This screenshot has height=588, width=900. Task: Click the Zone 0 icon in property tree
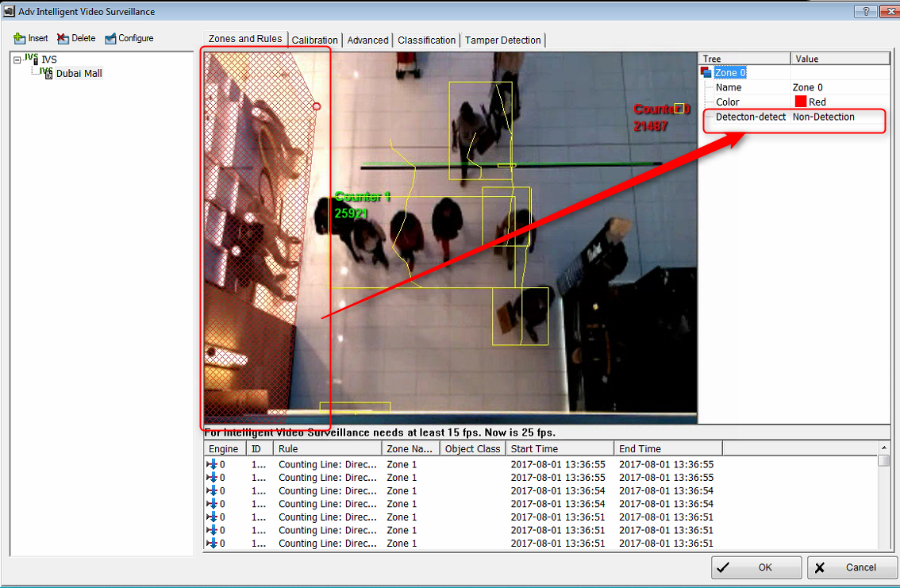706,73
